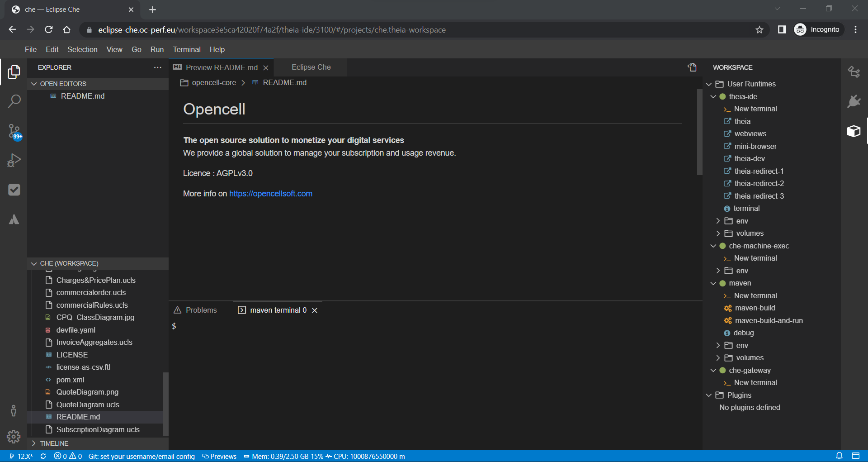The width and height of the screenshot is (868, 462).
Task: Switch to the Eclipse Che tab
Action: pyautogui.click(x=311, y=67)
